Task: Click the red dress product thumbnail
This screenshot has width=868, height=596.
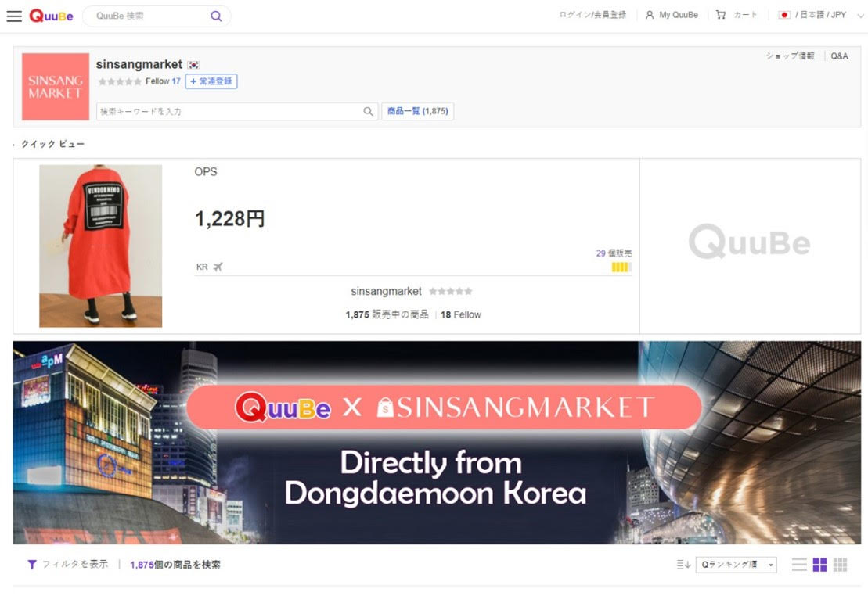Action: [101, 246]
